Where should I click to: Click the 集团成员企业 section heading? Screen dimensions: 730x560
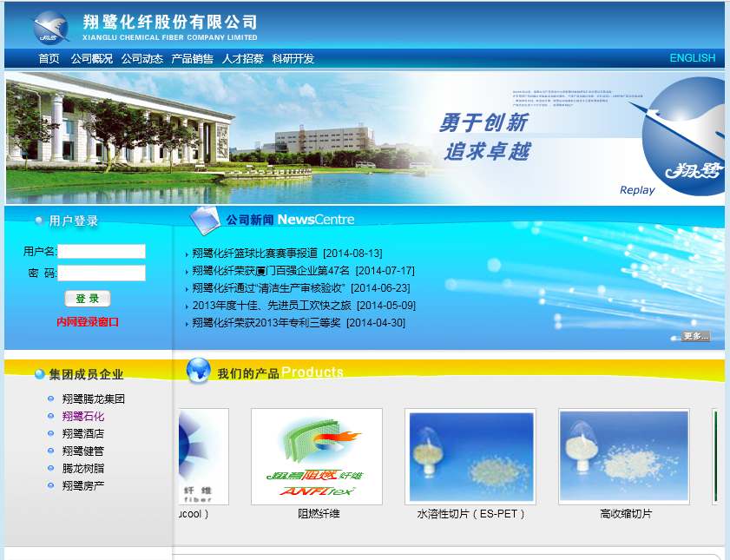tap(86, 374)
